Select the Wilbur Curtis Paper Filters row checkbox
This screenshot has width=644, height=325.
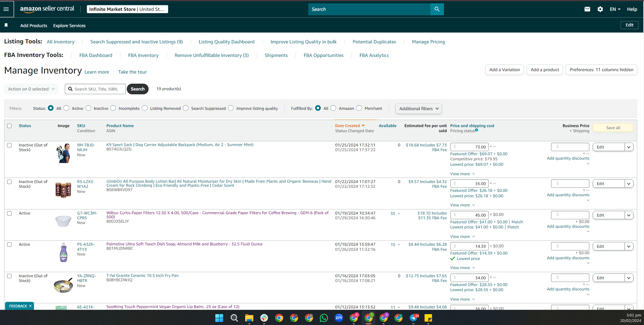pos(9,213)
